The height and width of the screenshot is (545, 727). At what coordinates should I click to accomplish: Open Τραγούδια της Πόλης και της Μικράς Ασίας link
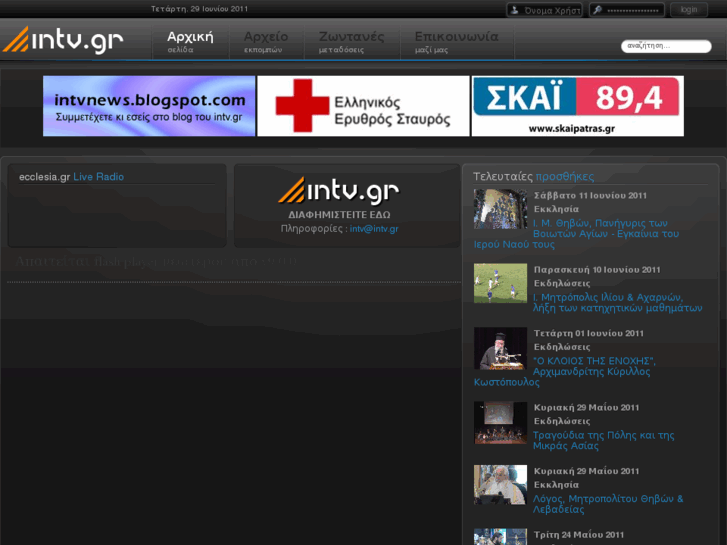(603, 440)
